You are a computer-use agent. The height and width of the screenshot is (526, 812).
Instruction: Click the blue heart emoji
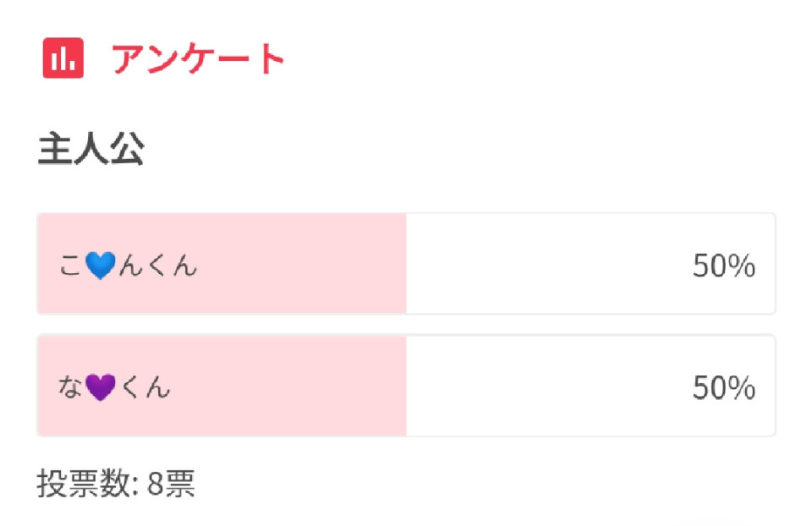click(x=100, y=266)
